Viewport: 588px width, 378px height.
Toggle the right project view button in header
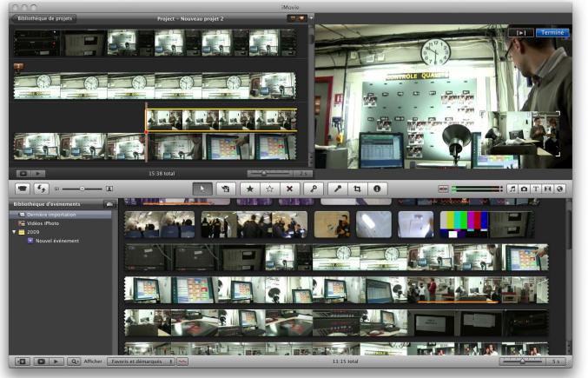(x=301, y=18)
